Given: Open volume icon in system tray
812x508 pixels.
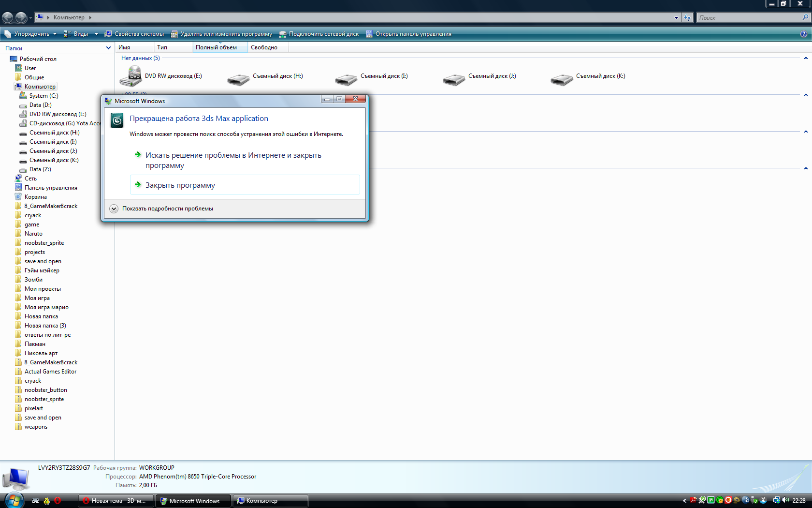Looking at the screenshot, I should tap(785, 500).
